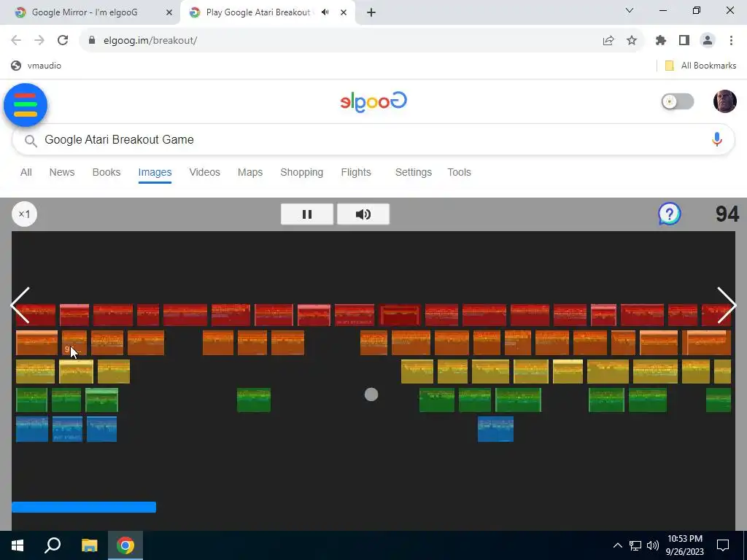
Task: Expand the tab search dropdown chevron
Action: [x=630, y=10]
